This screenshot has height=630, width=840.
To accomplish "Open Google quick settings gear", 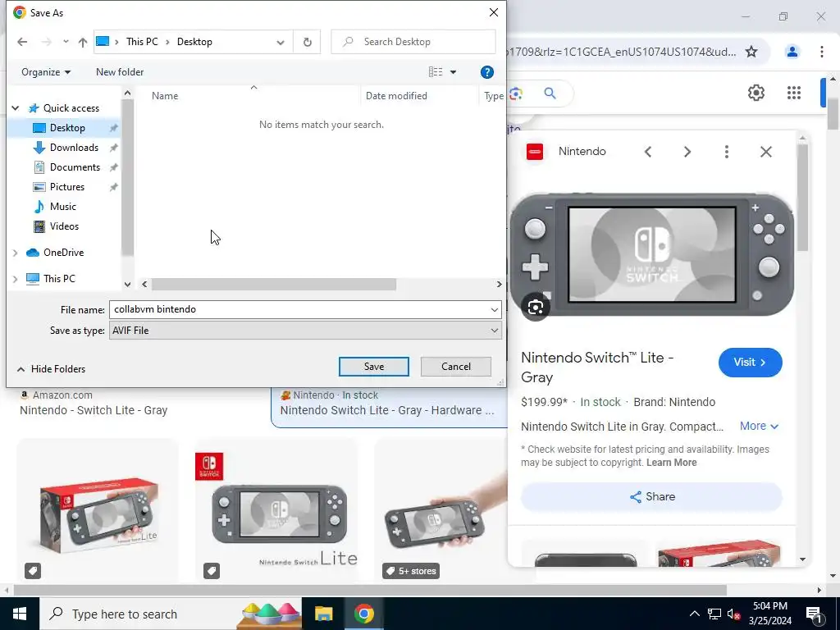I will [756, 93].
